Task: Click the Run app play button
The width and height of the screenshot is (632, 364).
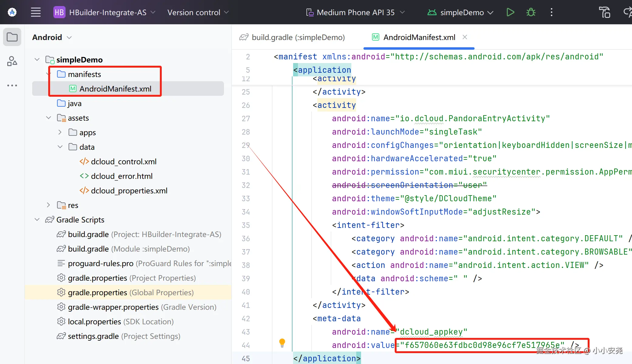Action: coord(510,12)
